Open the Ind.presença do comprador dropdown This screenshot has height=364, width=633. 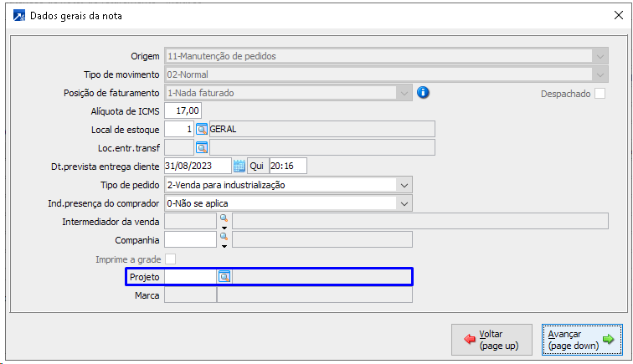[404, 204]
